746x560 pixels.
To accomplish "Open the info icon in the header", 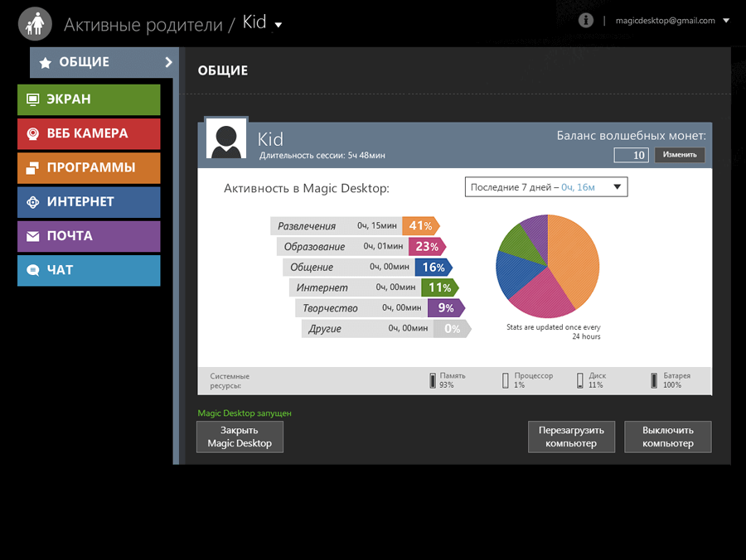I will (x=586, y=21).
